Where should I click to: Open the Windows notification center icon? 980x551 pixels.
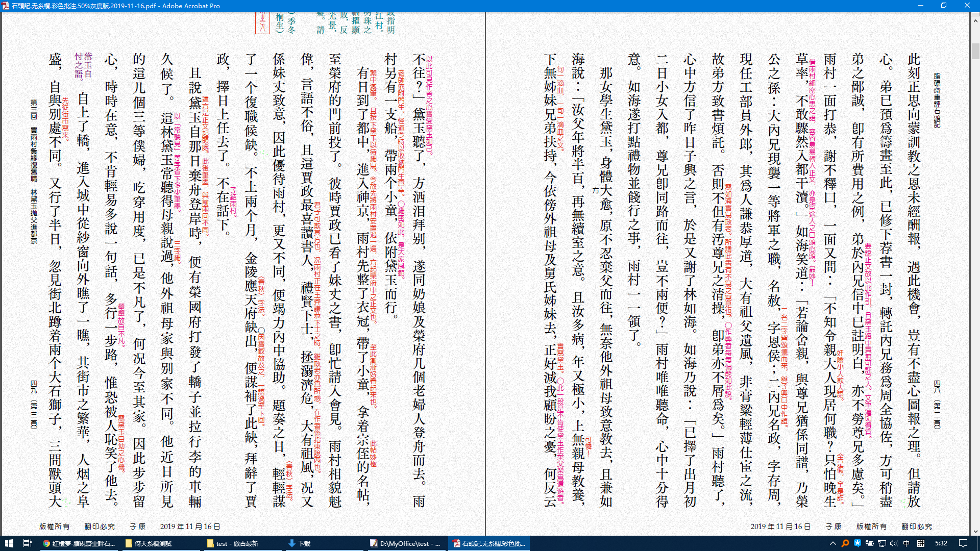pos(963,543)
